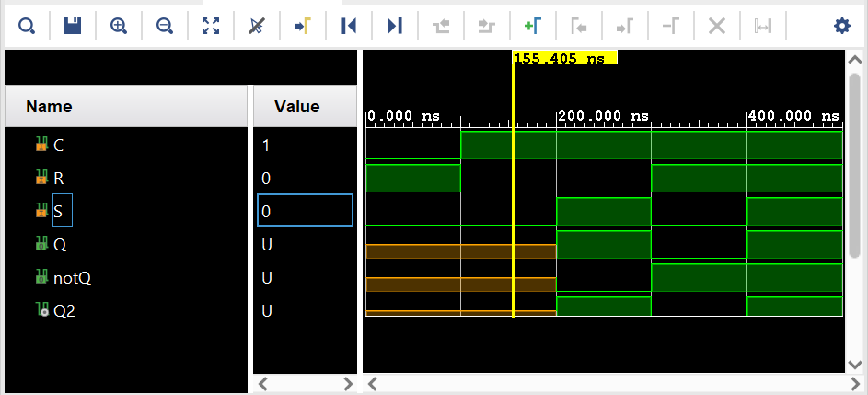The height and width of the screenshot is (395, 868).
Task: Go to next marker
Action: point(624,26)
